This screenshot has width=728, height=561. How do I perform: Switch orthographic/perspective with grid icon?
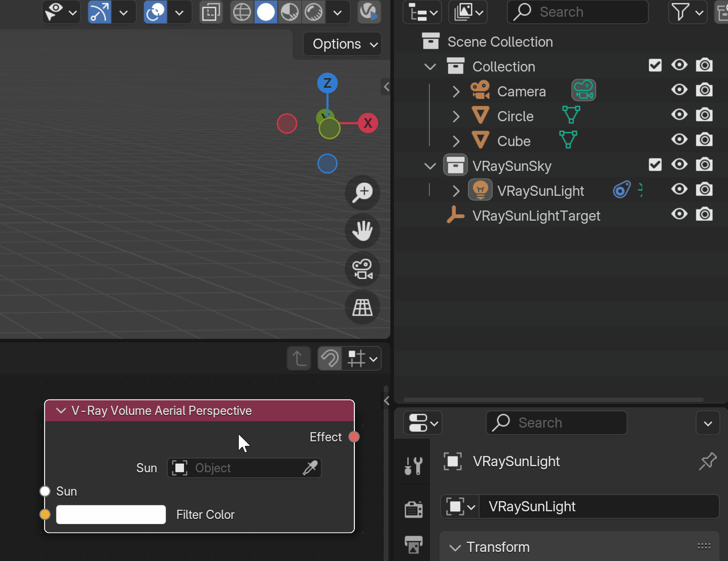click(x=362, y=307)
